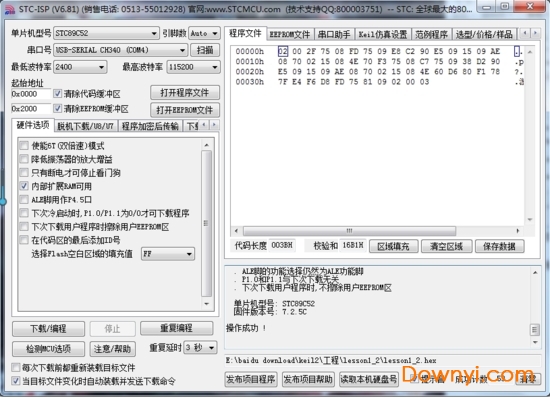Viewport: 550px width, 398px height.
Task: Switch to the 脱机下载/U8/U7 tab
Action: (x=86, y=126)
